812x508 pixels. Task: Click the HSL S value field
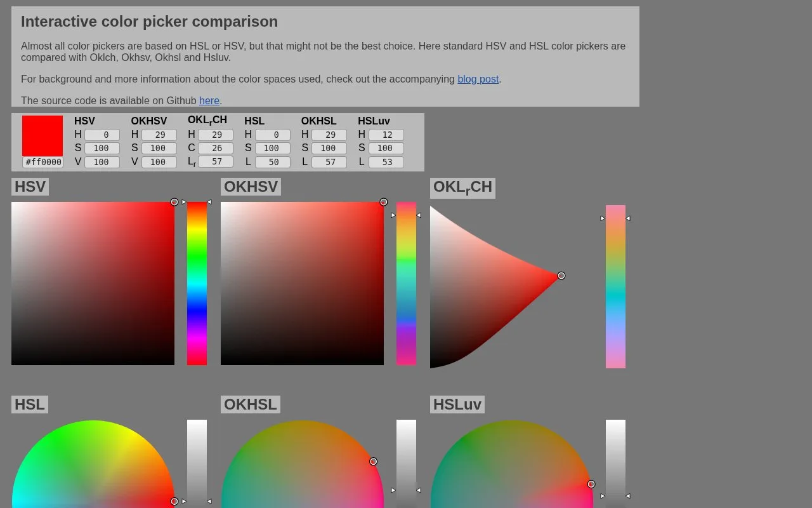pos(273,148)
